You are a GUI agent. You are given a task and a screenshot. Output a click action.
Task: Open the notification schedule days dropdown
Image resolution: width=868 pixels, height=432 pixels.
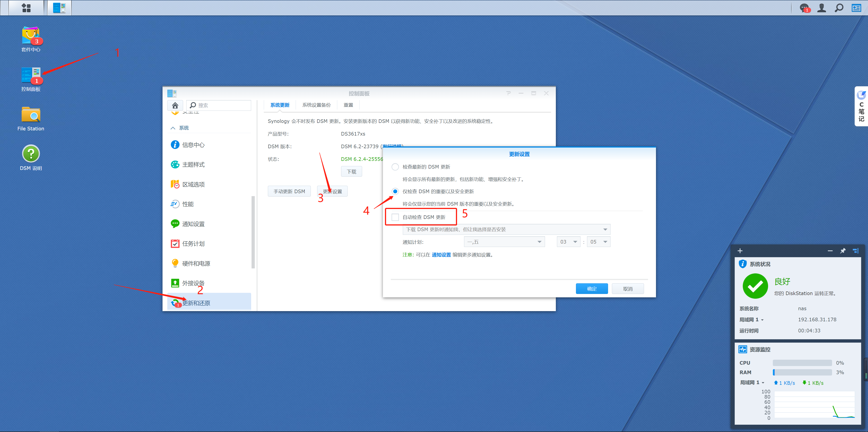click(x=504, y=242)
